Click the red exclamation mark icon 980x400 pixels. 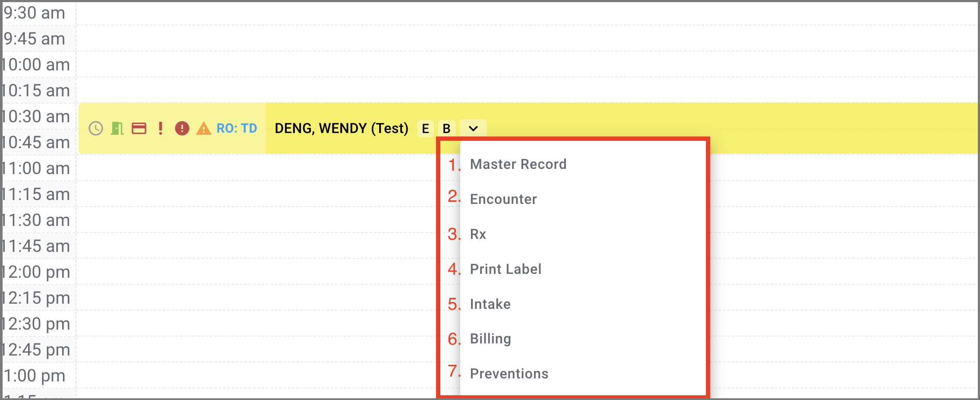coord(161,128)
